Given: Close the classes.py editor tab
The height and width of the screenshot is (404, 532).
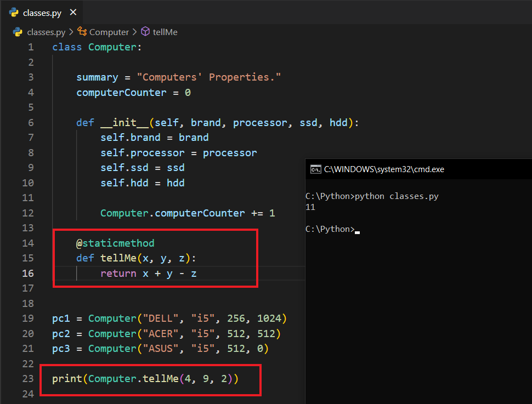Looking at the screenshot, I should pos(73,13).
